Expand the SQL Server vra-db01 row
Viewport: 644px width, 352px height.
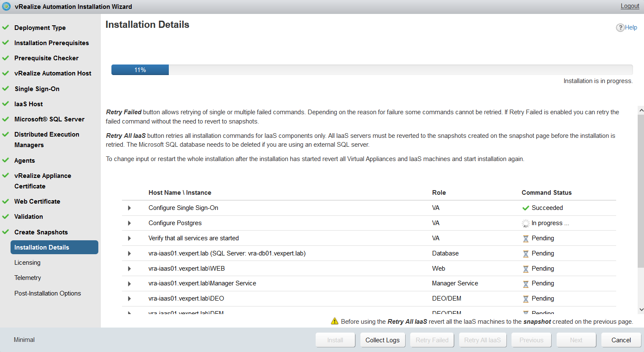(x=129, y=253)
